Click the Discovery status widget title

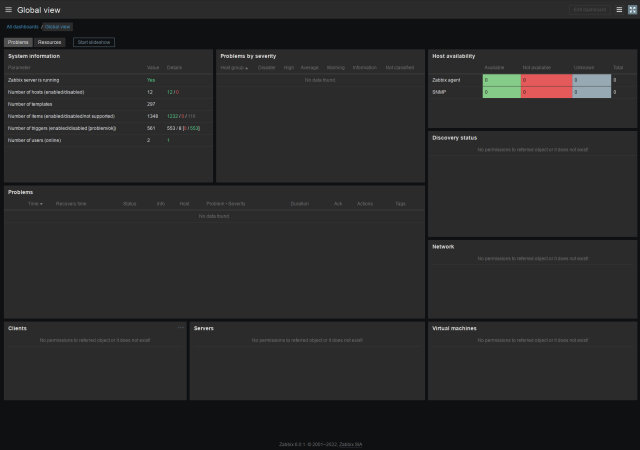454,138
